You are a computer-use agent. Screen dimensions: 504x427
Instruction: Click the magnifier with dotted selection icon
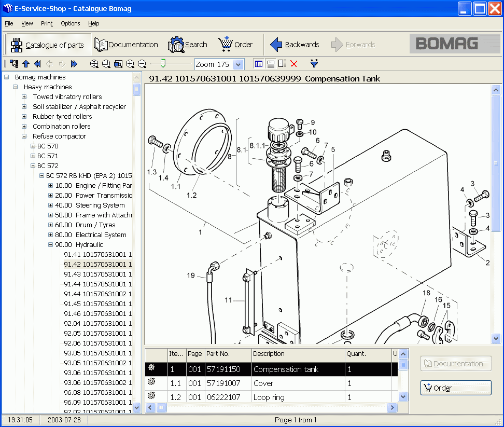tap(106, 64)
